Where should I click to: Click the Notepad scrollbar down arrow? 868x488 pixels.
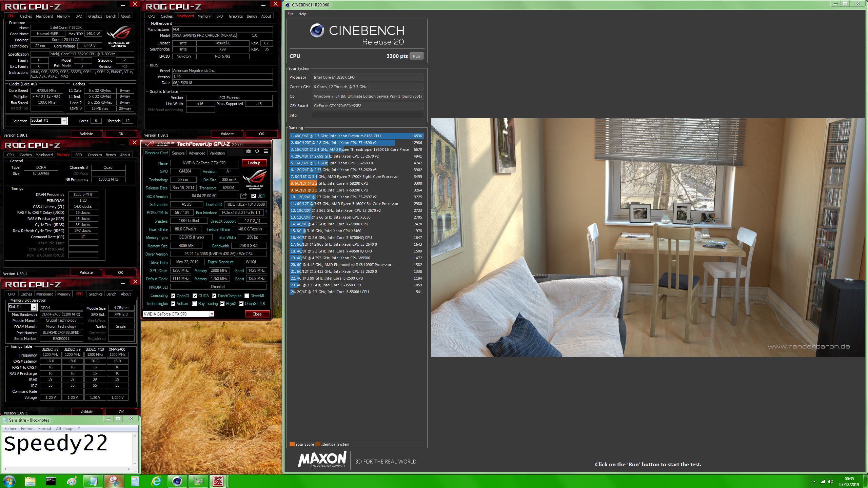coord(135,463)
